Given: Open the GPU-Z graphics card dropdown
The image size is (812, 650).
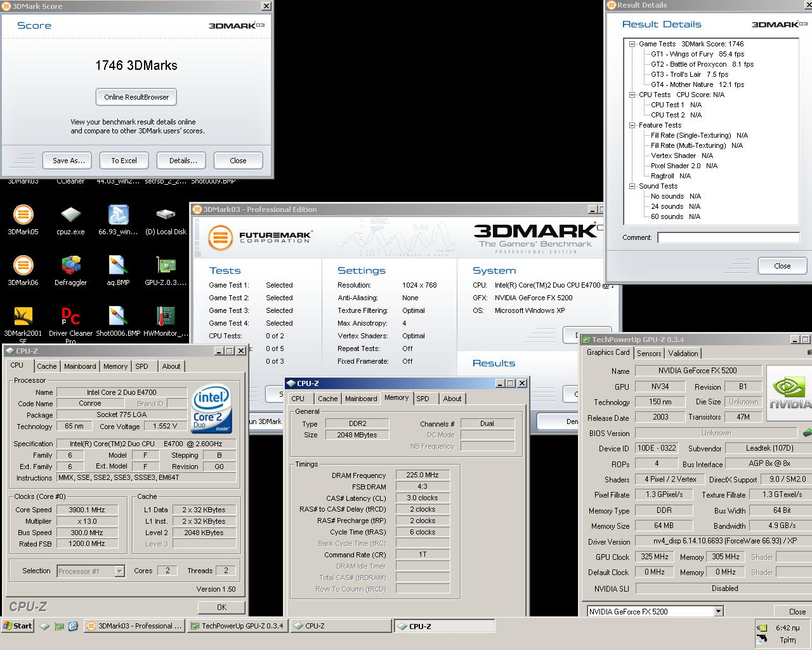Looking at the screenshot, I should [x=718, y=611].
